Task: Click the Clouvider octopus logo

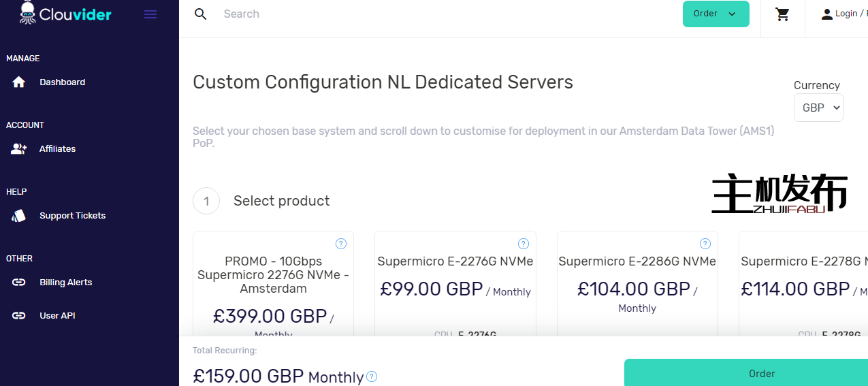Action: pyautogui.click(x=28, y=13)
